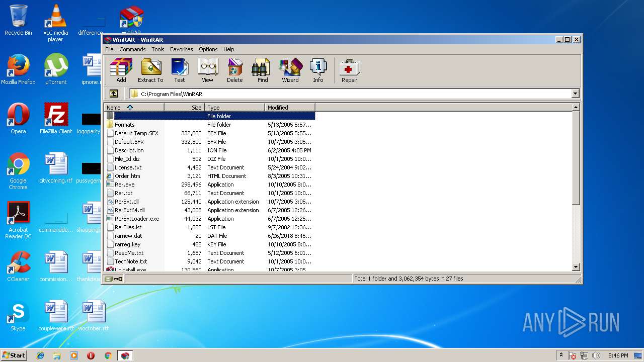Open the Tools menu

point(158,49)
